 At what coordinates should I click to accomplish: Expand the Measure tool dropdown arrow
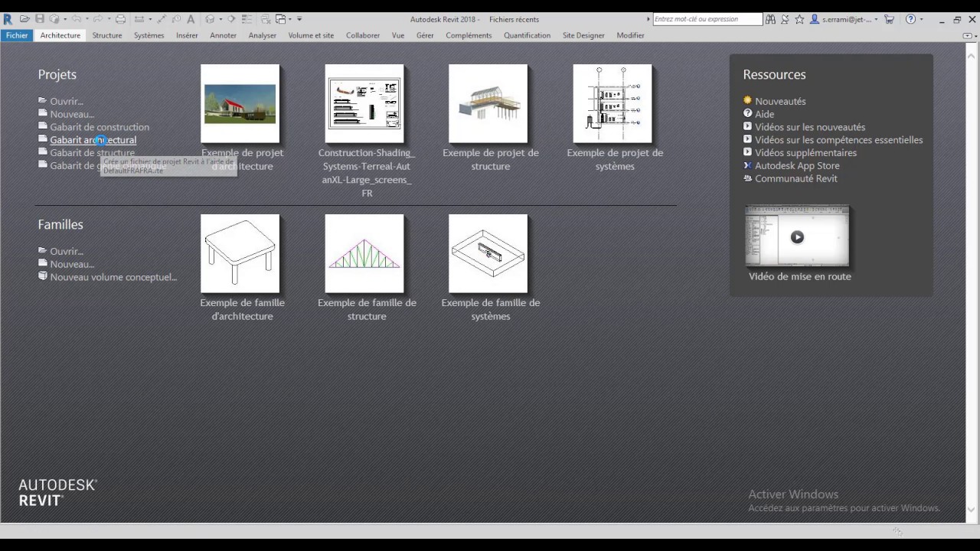(150, 19)
